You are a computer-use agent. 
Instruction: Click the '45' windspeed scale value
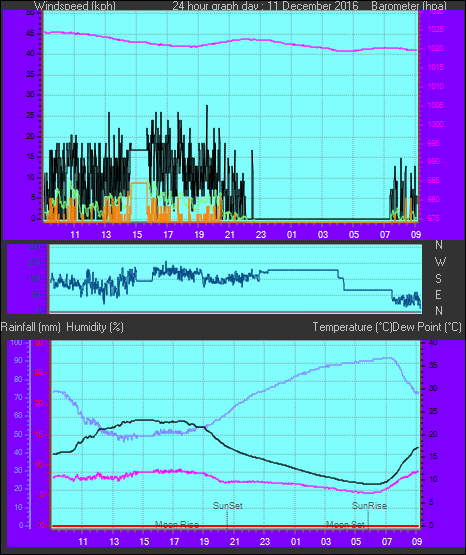coord(30,33)
